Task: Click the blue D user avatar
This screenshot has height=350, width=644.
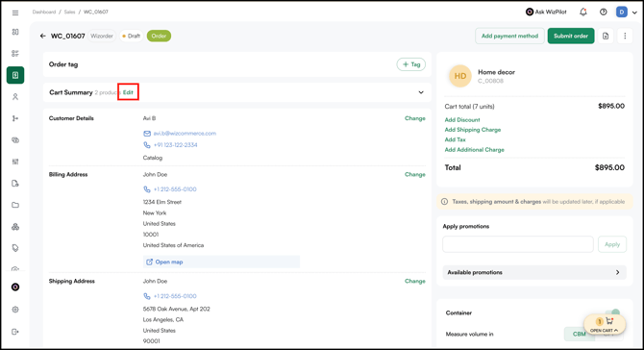Action: (621, 12)
